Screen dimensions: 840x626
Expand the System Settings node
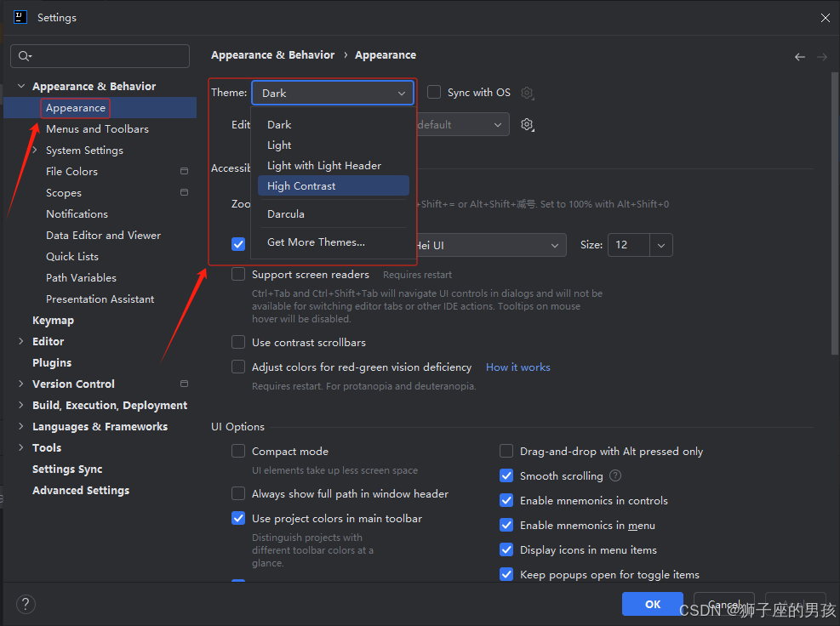tap(35, 150)
